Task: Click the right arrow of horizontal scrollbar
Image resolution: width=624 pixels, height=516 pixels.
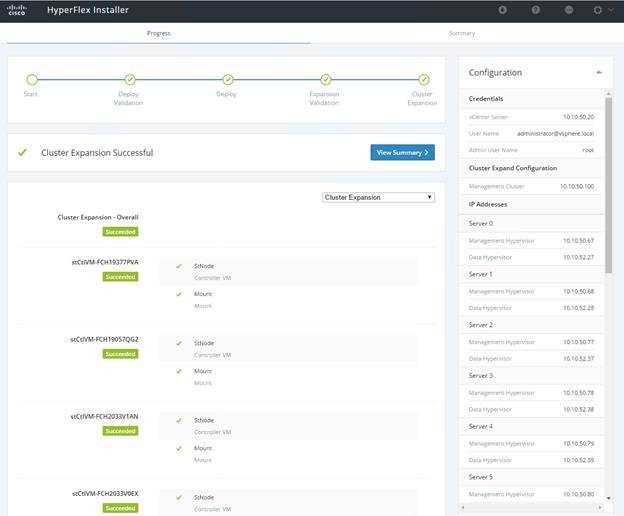Action: (600, 507)
